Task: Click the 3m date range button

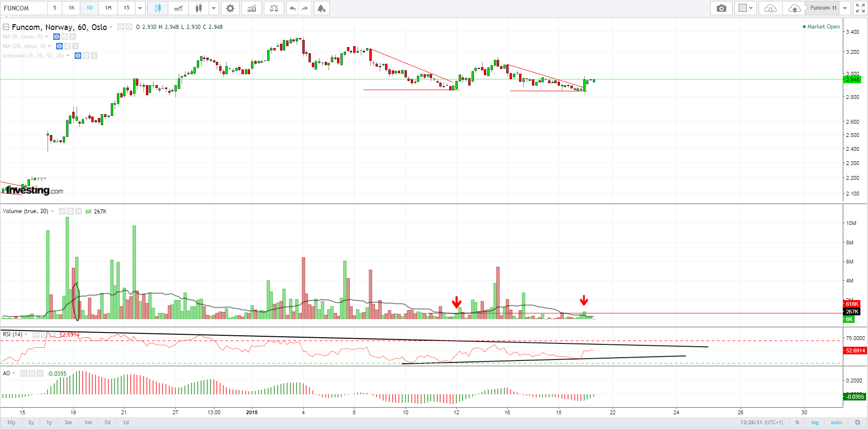Action: coord(68,422)
